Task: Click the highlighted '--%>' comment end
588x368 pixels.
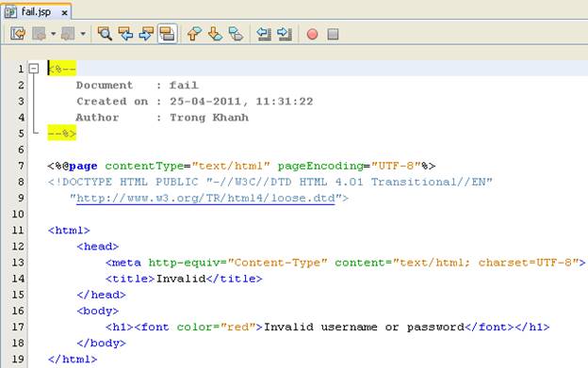Action: coord(62,134)
